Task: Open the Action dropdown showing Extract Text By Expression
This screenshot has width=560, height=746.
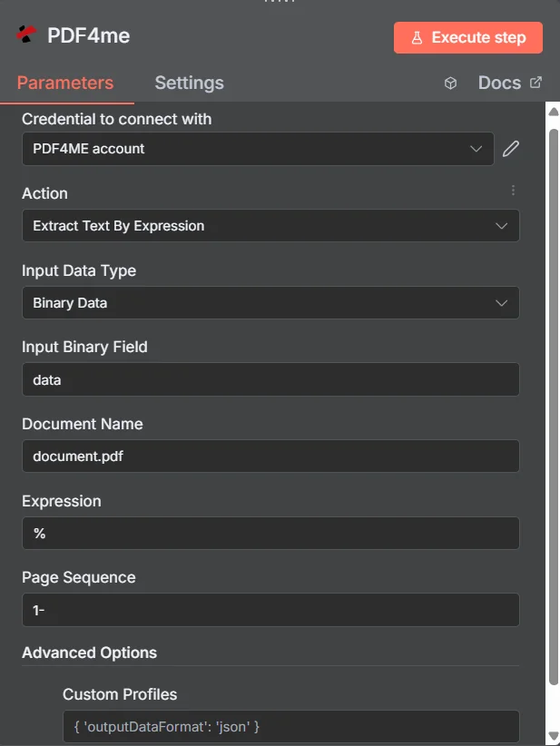Action: click(270, 225)
